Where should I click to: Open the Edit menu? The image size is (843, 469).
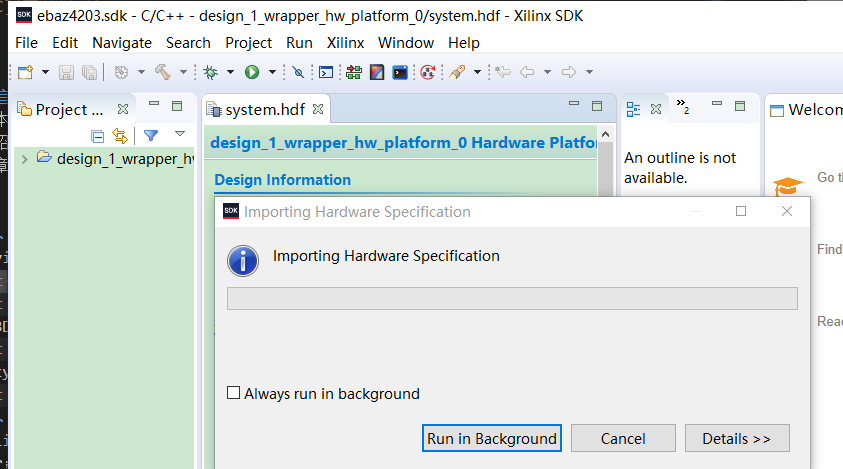[x=65, y=42]
